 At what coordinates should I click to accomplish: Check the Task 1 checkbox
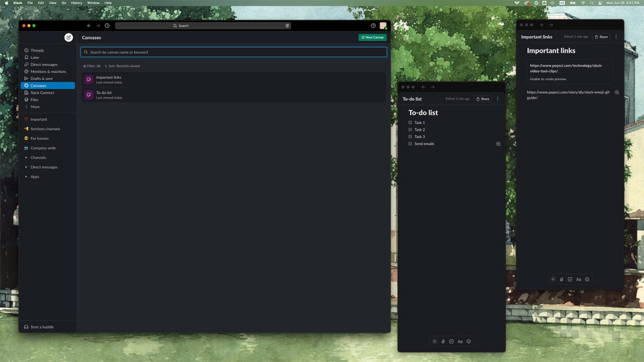click(410, 123)
